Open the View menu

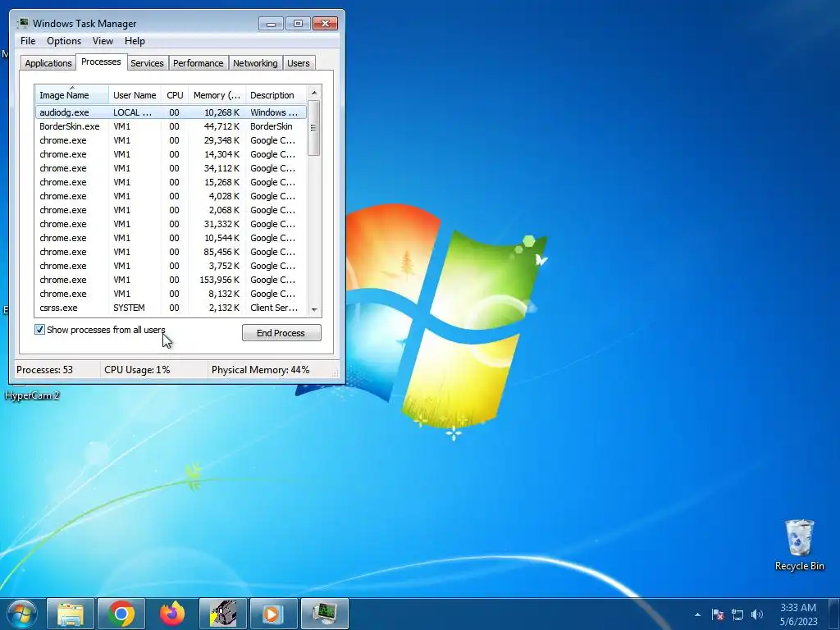pos(103,41)
